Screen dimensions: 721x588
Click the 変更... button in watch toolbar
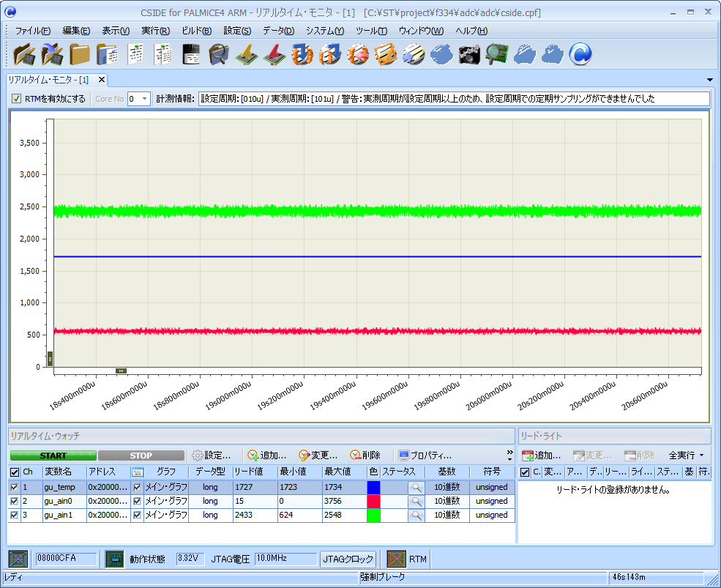click(318, 455)
